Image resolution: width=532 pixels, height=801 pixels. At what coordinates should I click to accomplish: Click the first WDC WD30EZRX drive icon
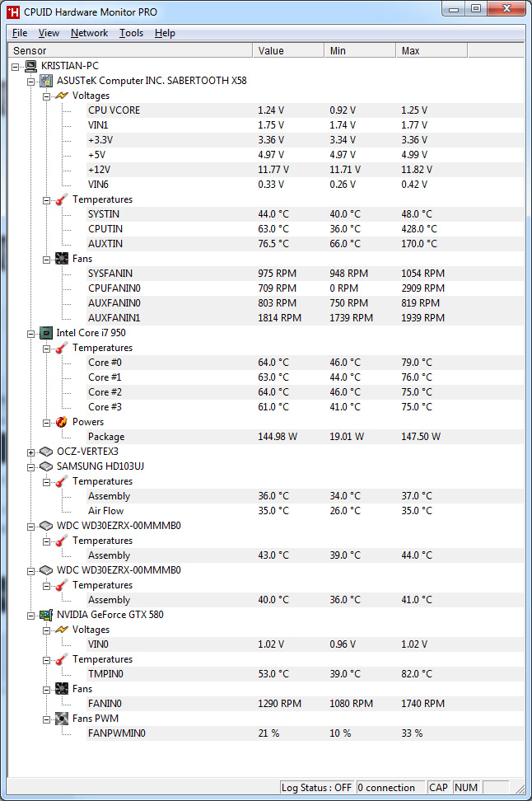pyautogui.click(x=46, y=526)
